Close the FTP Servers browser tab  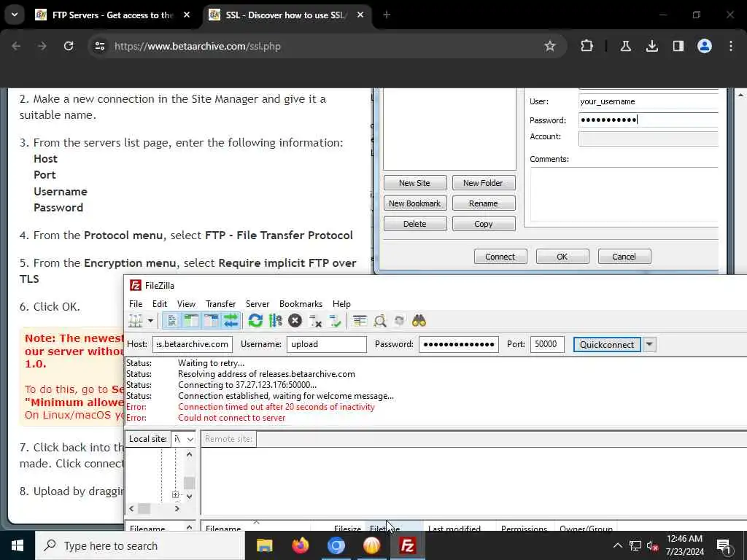pyautogui.click(x=187, y=15)
